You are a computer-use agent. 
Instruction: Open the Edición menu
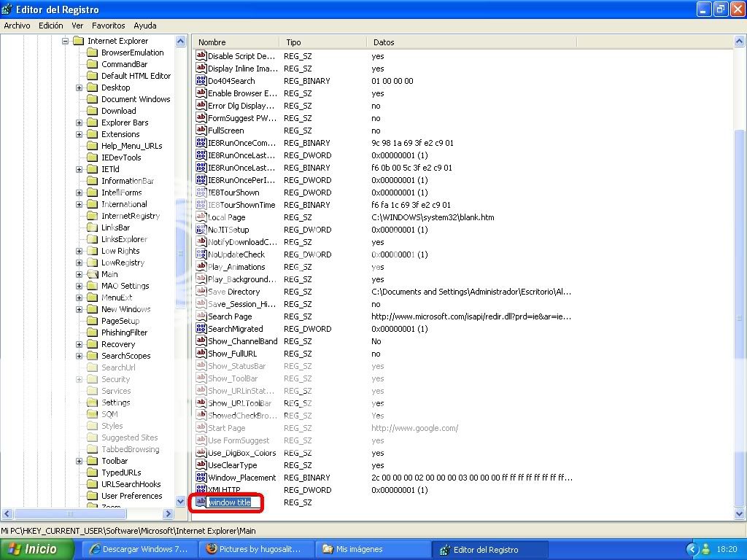pyautogui.click(x=51, y=26)
